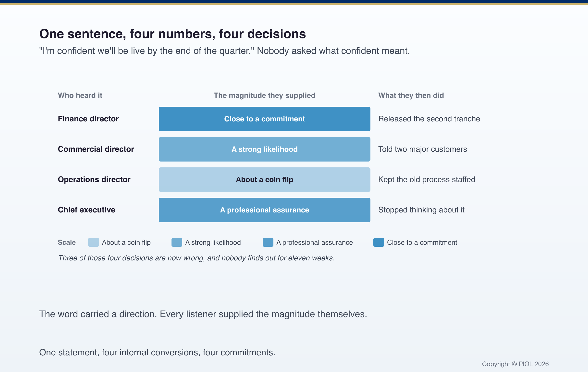The width and height of the screenshot is (588, 372).
Task: Select the 'A professional assurance' bar
Action: coord(265,210)
